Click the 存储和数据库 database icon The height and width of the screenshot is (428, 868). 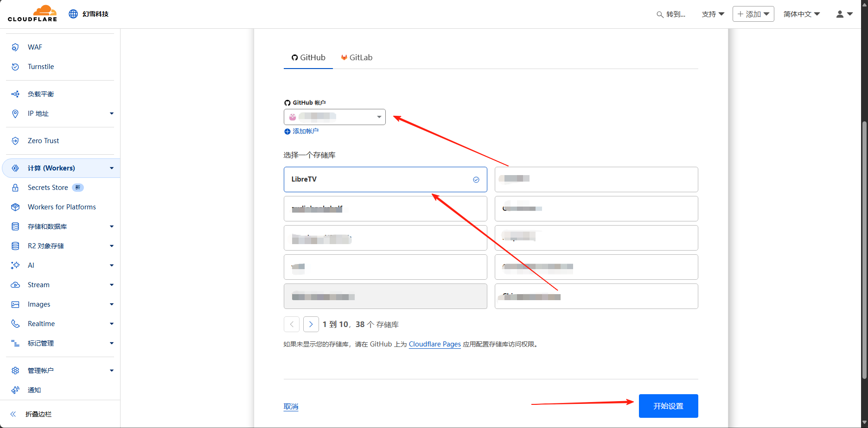[x=15, y=227]
